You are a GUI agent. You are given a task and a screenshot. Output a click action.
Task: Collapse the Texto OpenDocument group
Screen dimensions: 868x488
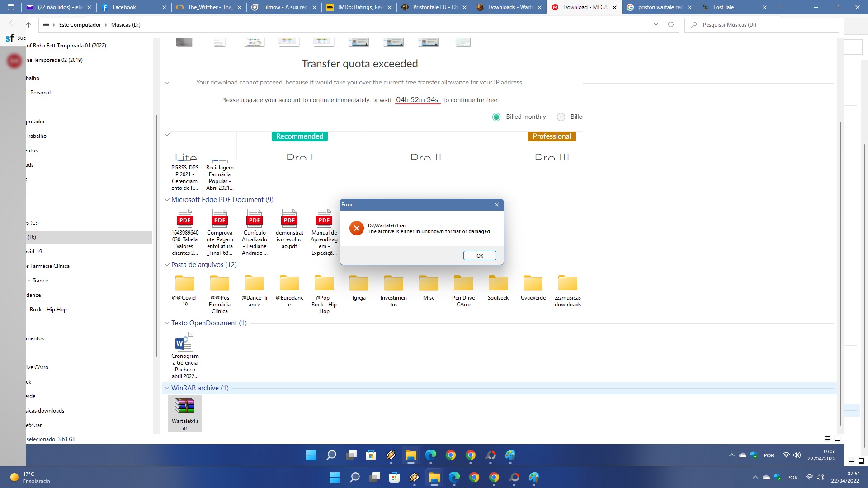click(x=167, y=323)
